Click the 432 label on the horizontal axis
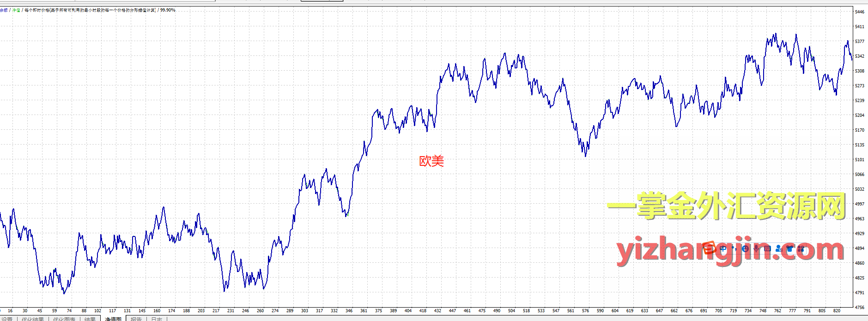The height and width of the screenshot is (321, 868). click(437, 311)
